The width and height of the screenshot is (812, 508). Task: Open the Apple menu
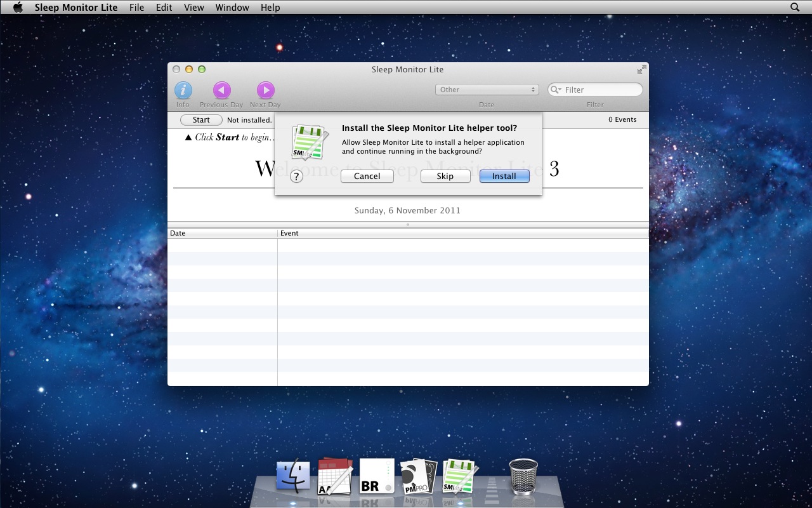[18, 7]
